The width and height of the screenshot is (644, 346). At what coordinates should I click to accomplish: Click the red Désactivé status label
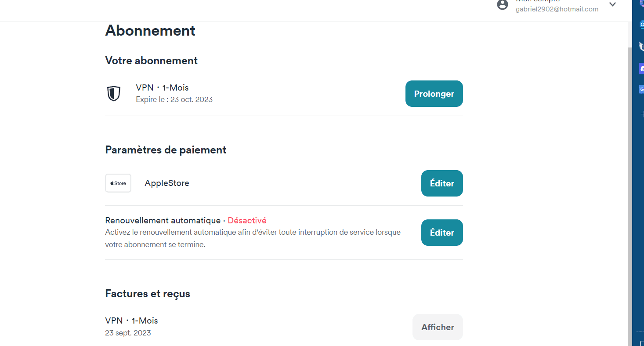point(247,220)
